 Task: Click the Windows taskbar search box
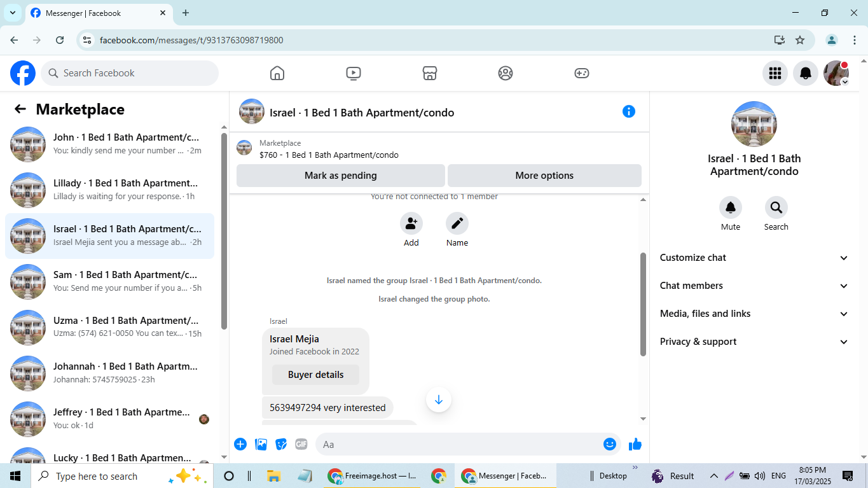coord(121,476)
